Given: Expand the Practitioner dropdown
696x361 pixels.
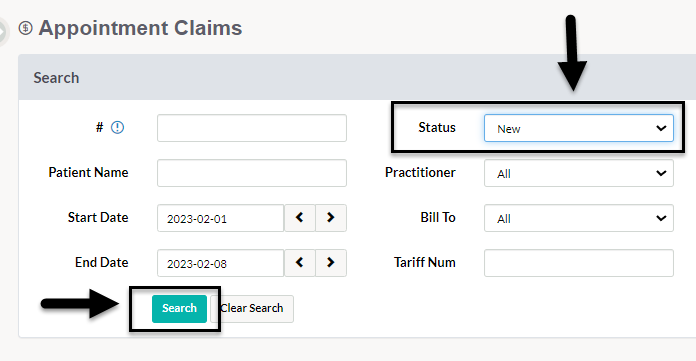Looking at the screenshot, I should [x=579, y=173].
